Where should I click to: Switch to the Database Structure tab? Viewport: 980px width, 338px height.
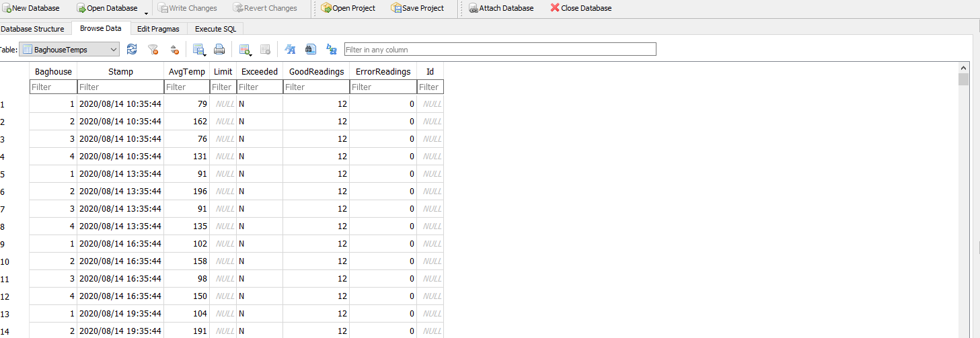[32, 28]
